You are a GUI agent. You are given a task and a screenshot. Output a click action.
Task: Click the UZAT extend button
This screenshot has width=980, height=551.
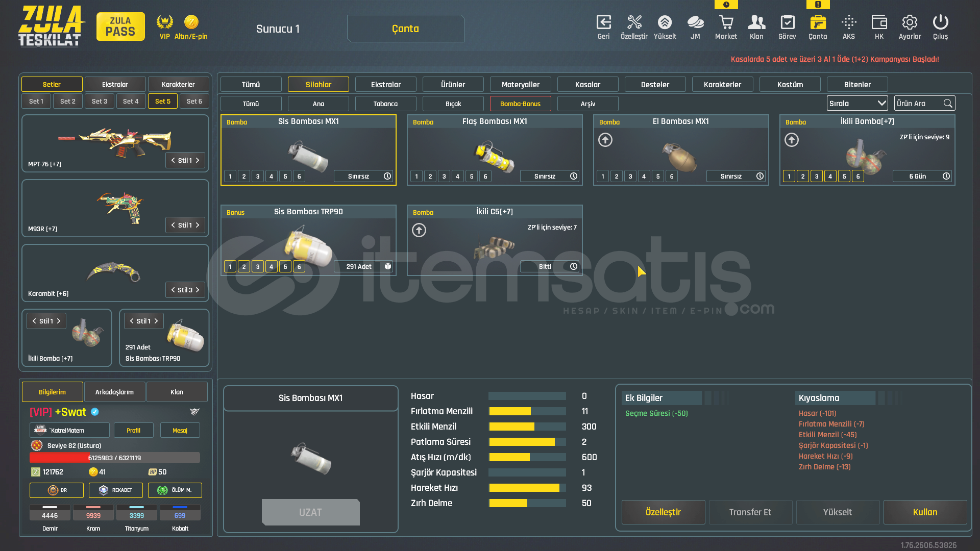[310, 512]
